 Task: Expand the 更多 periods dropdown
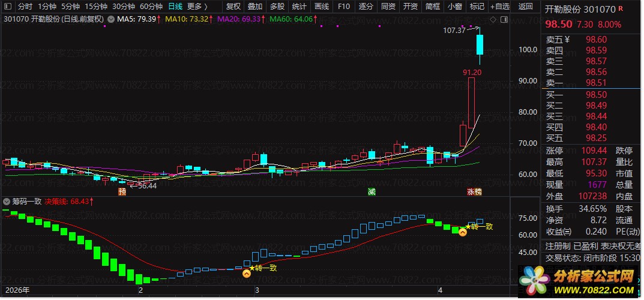click(197, 7)
